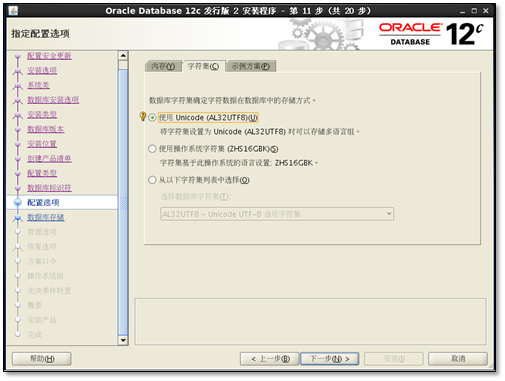Open the 数据库版本 step
The image size is (505, 381).
pyautogui.click(x=46, y=129)
